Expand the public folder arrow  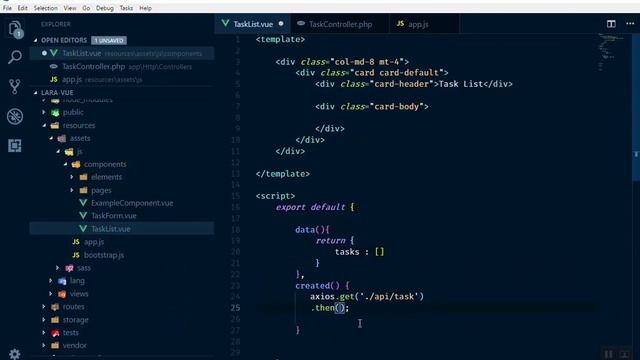(44, 112)
